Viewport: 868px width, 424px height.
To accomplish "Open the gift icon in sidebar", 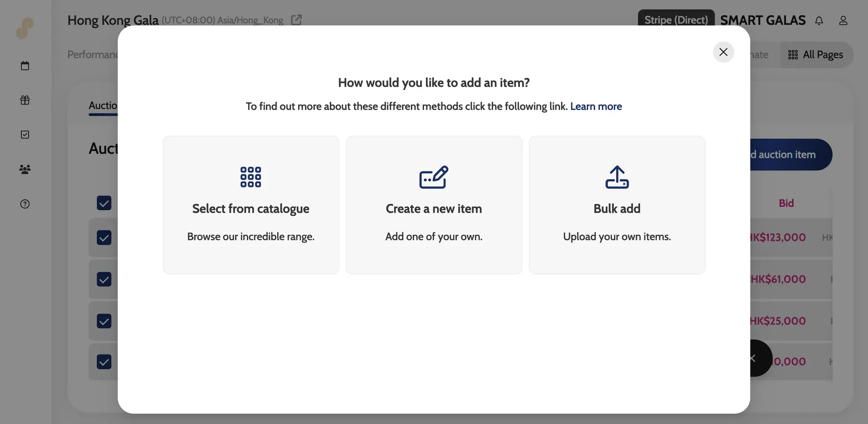I will [x=25, y=100].
